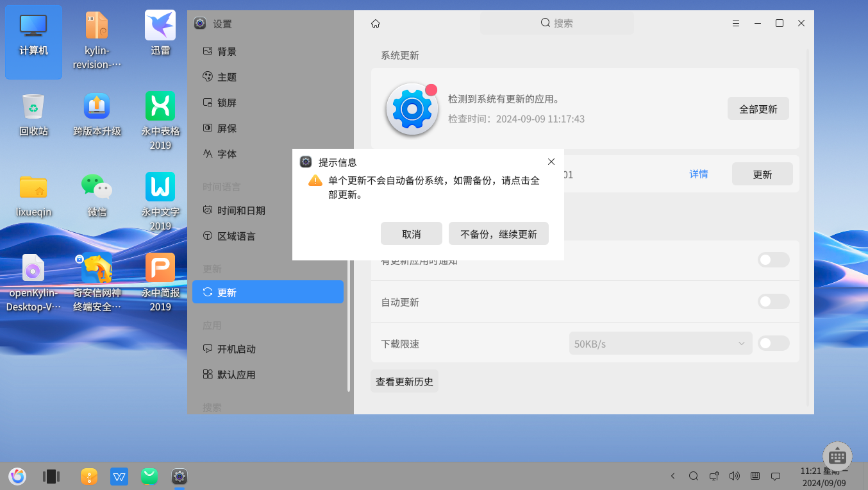The image size is (868, 490).
Task: Open the network tray icon
Action: tap(714, 476)
